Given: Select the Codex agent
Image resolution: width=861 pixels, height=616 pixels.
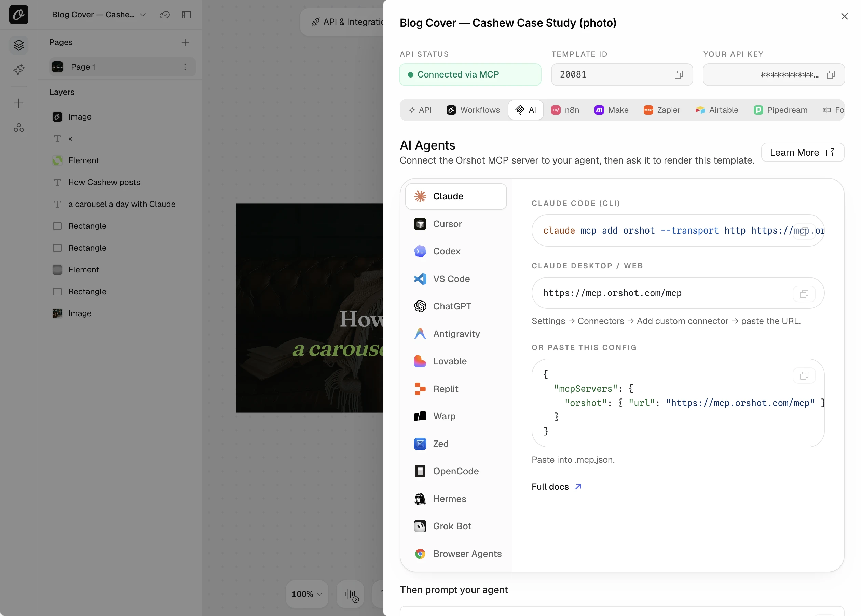Looking at the screenshot, I should click(456, 251).
